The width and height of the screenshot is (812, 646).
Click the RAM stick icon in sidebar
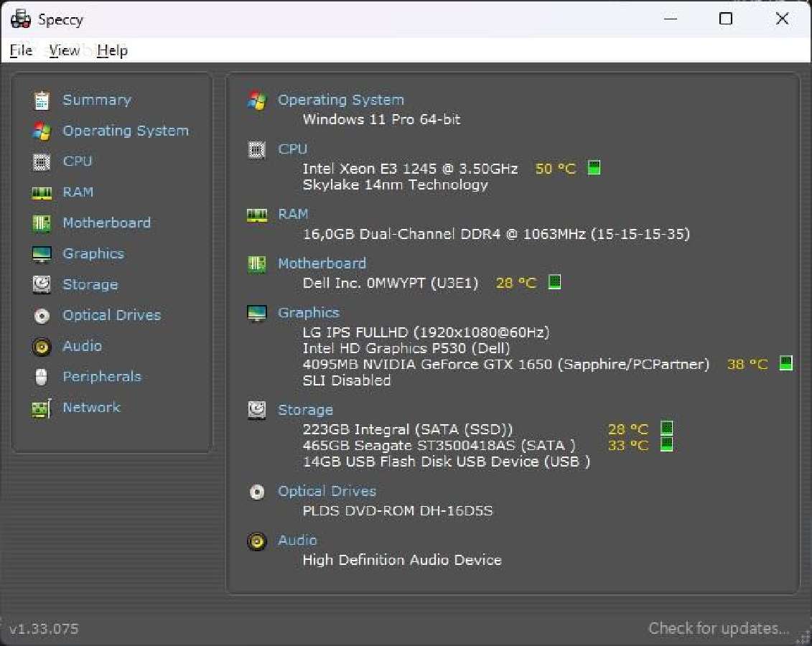click(x=42, y=193)
